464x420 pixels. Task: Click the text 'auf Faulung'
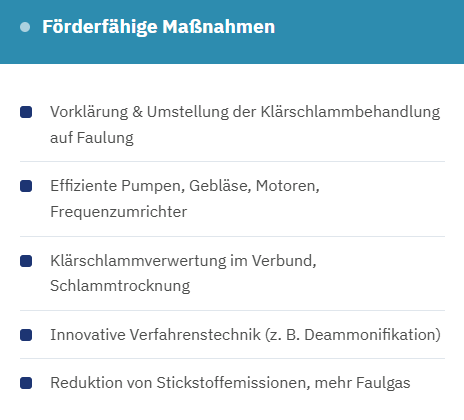pyautogui.click(x=92, y=138)
